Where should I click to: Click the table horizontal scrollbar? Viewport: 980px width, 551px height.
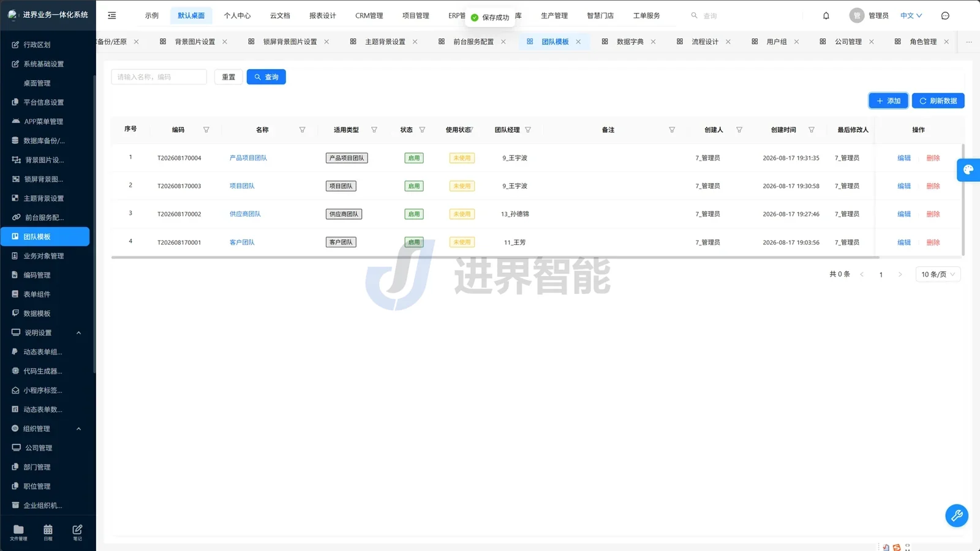coord(495,258)
